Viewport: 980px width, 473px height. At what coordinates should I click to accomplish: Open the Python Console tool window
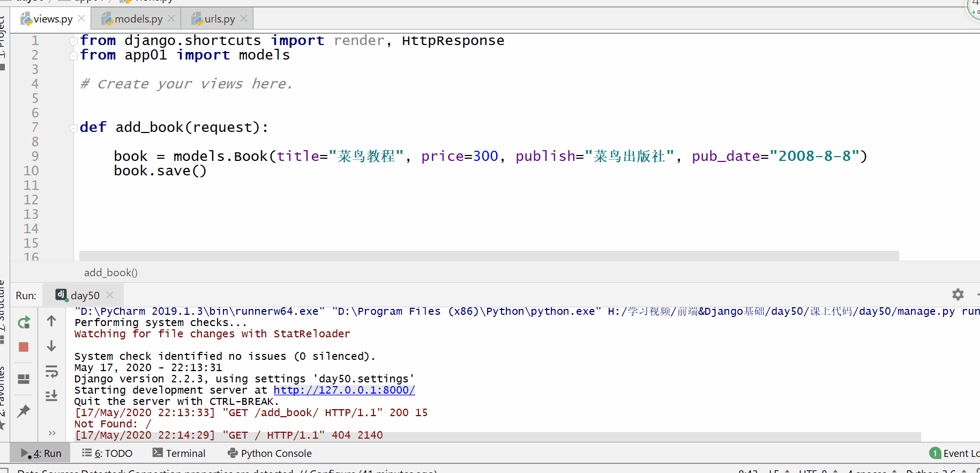[x=270, y=453]
